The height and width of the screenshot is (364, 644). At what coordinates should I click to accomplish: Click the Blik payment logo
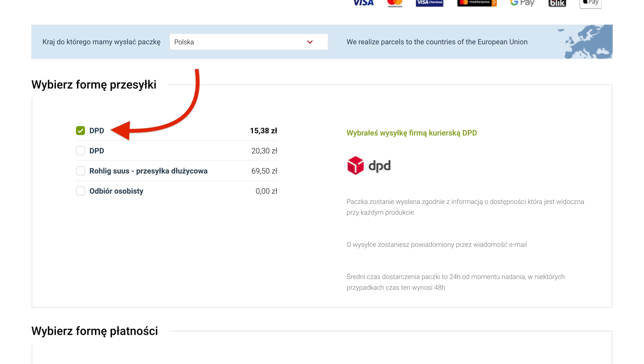tap(557, 3)
